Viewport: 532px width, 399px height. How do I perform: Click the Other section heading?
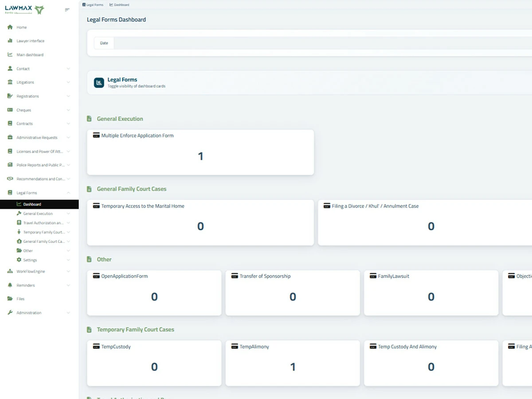click(x=104, y=259)
